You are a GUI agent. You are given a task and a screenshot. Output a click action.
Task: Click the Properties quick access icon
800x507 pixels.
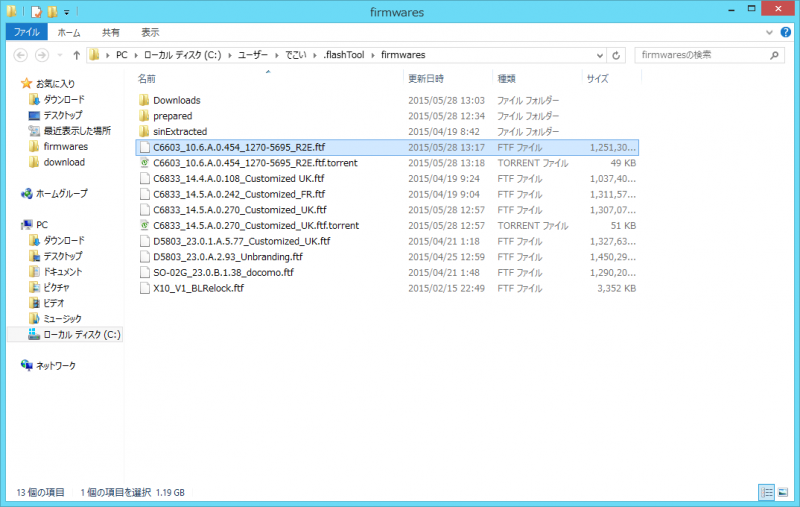36,11
